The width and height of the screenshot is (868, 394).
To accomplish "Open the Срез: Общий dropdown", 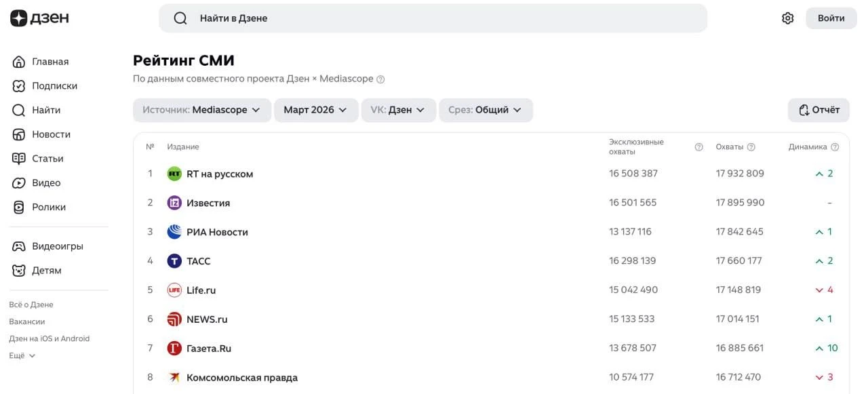I will [x=485, y=110].
